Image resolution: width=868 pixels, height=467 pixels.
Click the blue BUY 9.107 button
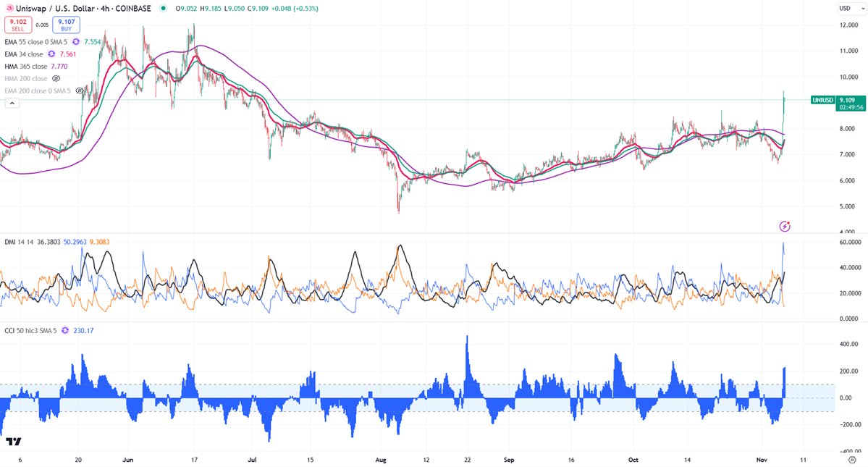[x=67, y=25]
